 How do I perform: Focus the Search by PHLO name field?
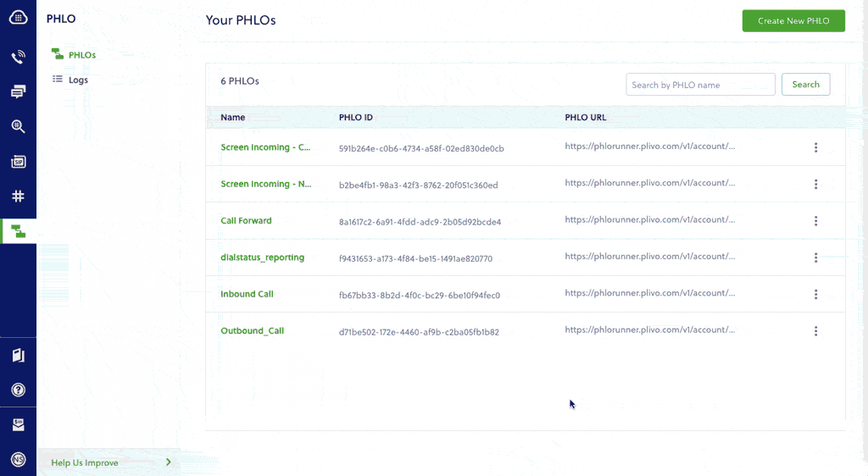tap(700, 85)
